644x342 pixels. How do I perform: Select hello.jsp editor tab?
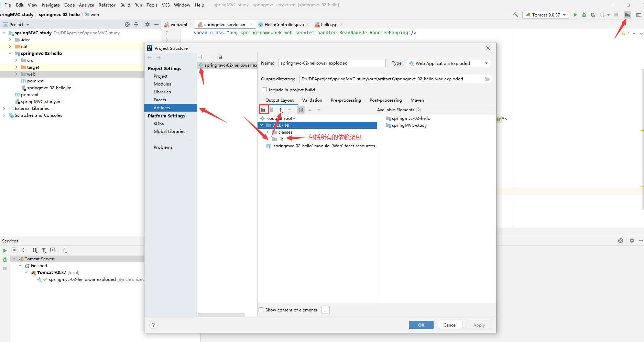(x=329, y=24)
